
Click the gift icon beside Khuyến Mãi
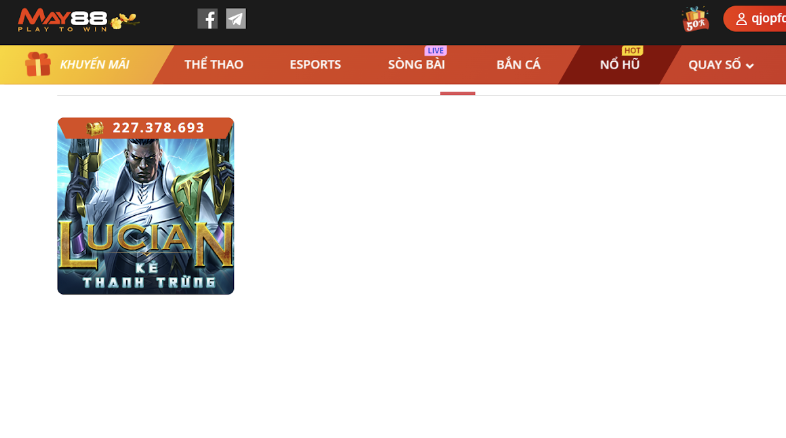[x=38, y=64]
